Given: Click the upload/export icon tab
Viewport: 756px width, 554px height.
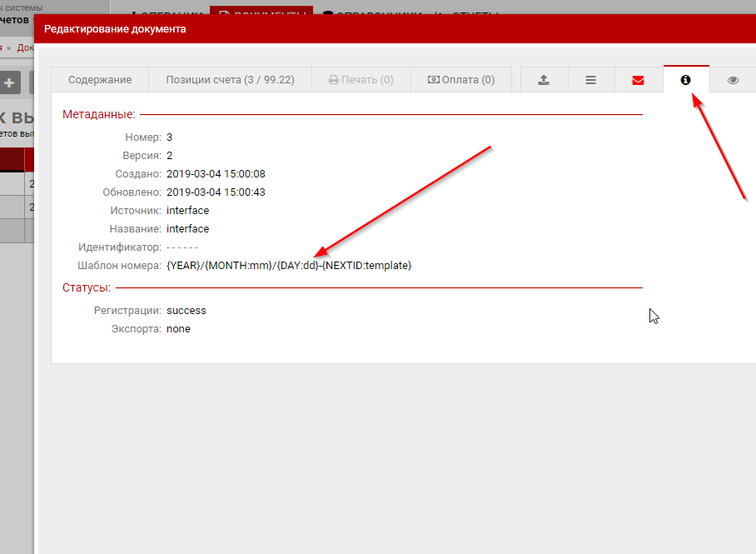Looking at the screenshot, I should 544,80.
